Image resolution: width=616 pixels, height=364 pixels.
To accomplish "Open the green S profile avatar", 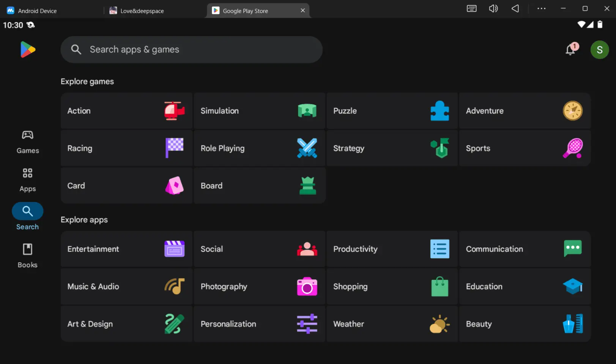I will [600, 50].
